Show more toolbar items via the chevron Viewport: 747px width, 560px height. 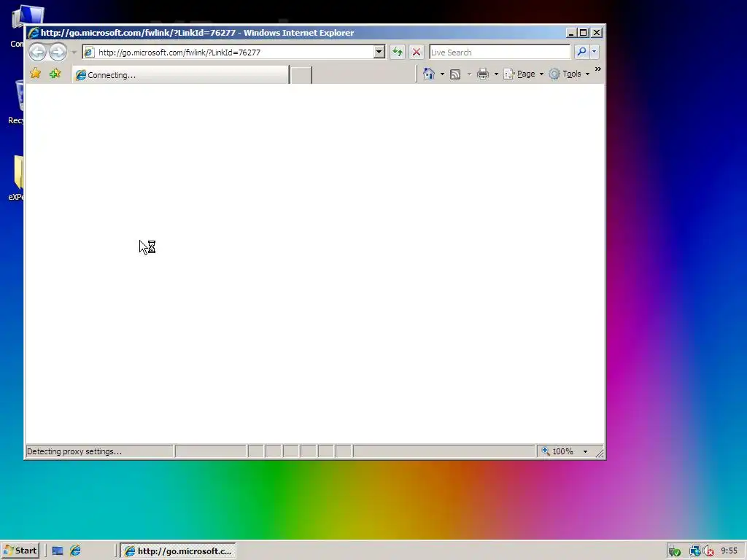(598, 69)
